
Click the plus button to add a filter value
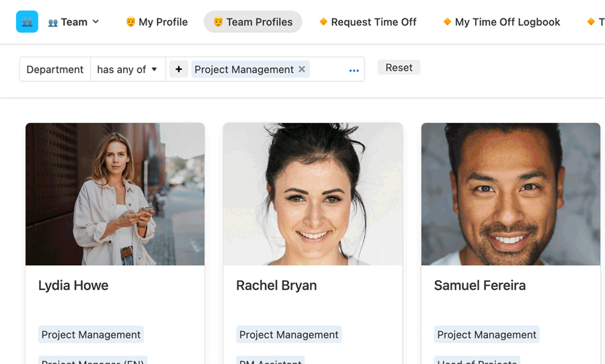pos(178,69)
